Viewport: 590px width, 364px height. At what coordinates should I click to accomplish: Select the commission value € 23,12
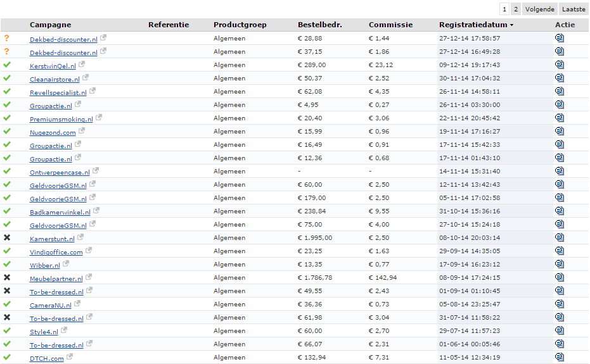[x=381, y=65]
